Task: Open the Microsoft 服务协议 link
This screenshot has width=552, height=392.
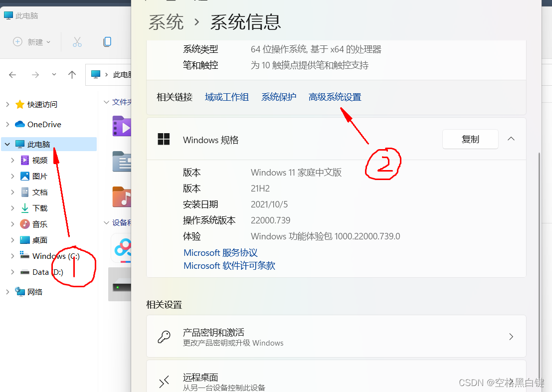Action: [220, 252]
